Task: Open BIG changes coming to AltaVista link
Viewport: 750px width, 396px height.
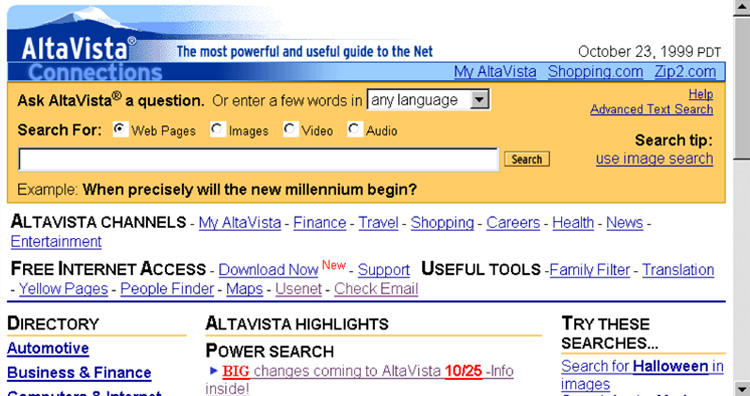Action: click(359, 379)
